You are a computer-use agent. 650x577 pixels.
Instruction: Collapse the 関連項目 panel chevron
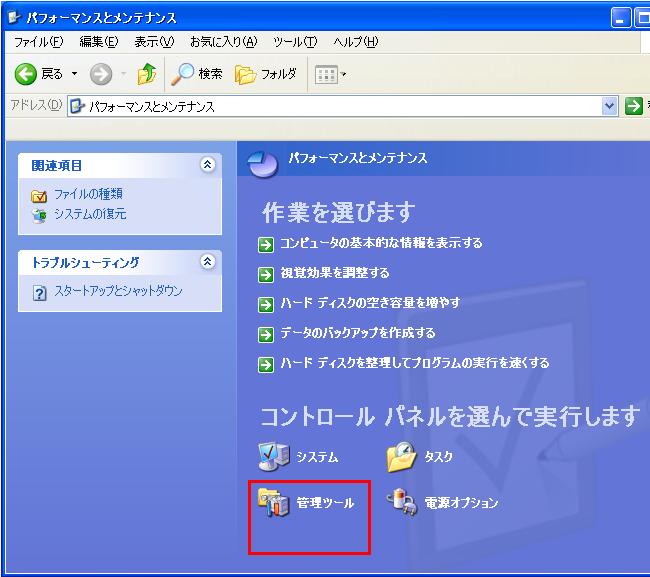(207, 165)
